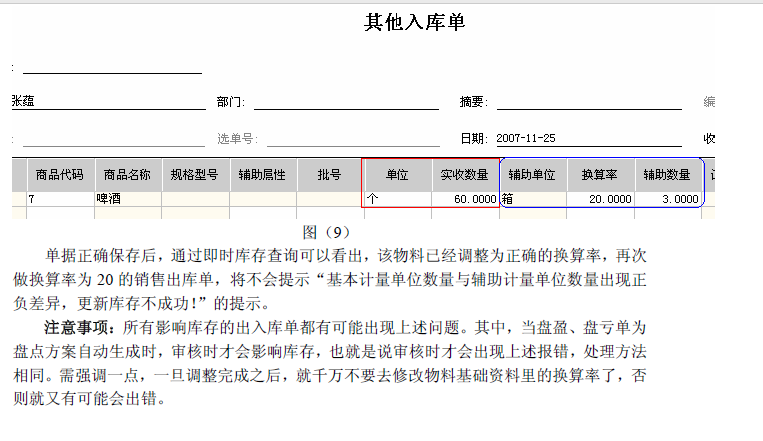The image size is (763, 441).
Task: Click the 部门 input field
Action: [346, 101]
